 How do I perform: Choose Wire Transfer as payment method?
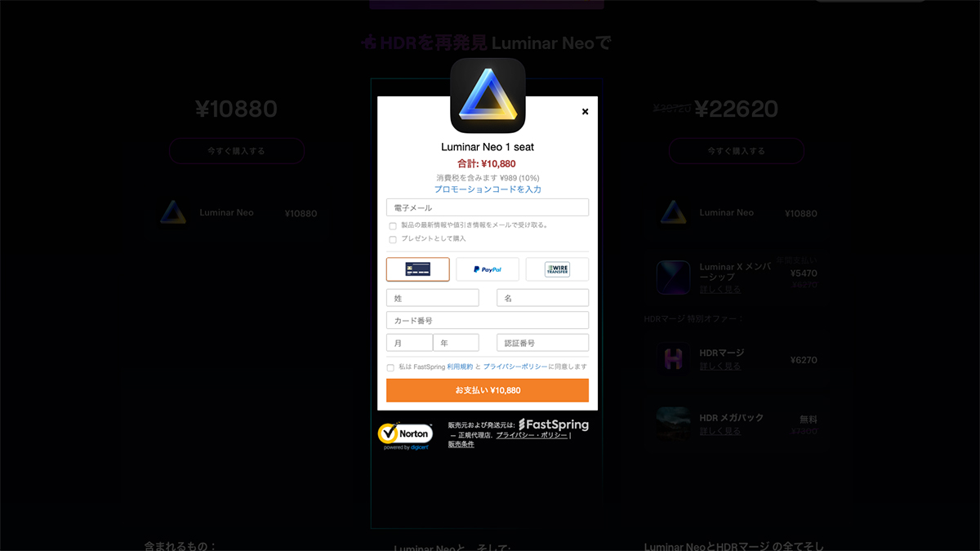(557, 269)
